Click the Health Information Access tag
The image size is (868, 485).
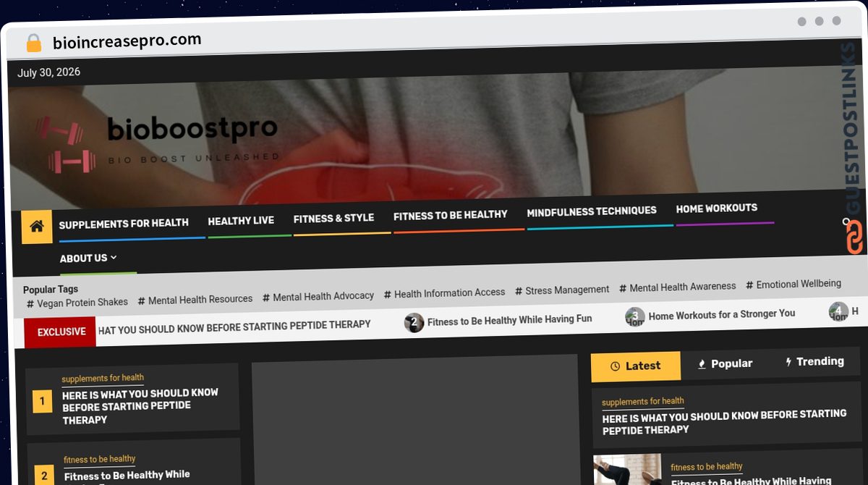click(x=444, y=293)
